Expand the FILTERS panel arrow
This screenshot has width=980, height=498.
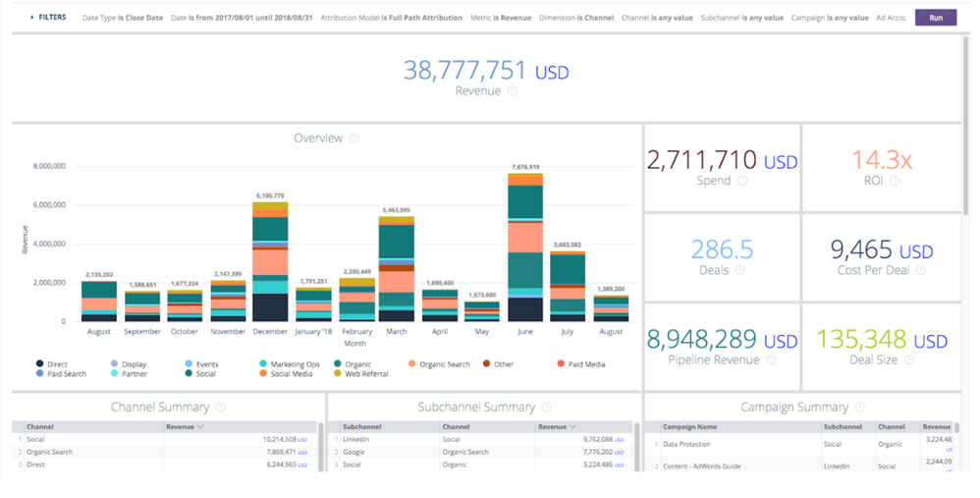tap(31, 18)
